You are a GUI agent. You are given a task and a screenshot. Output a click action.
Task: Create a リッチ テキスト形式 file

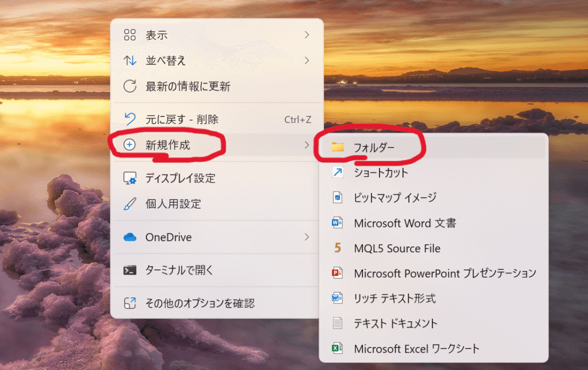pyautogui.click(x=394, y=298)
